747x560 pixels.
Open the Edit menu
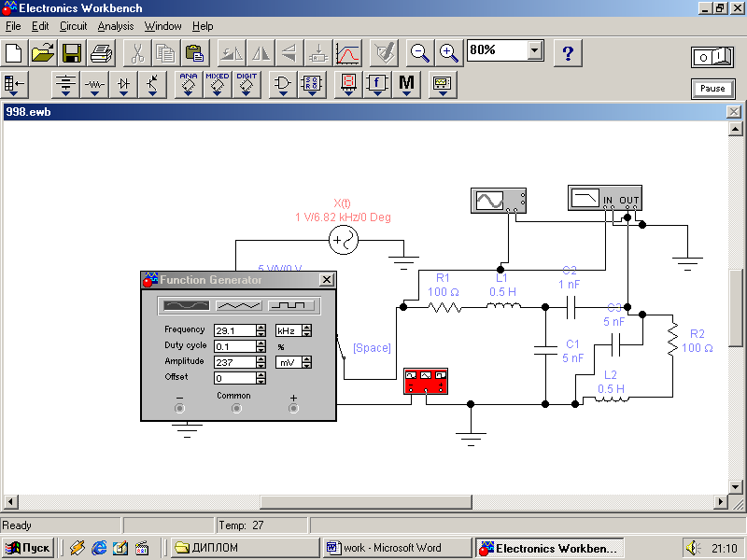40,26
